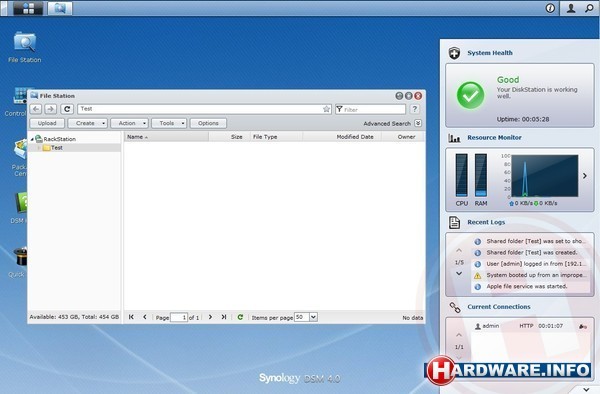Go to next page of file list

tap(210, 317)
